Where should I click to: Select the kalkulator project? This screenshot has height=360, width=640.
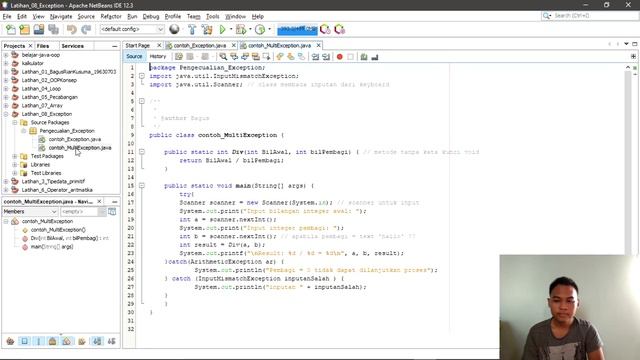(33, 63)
